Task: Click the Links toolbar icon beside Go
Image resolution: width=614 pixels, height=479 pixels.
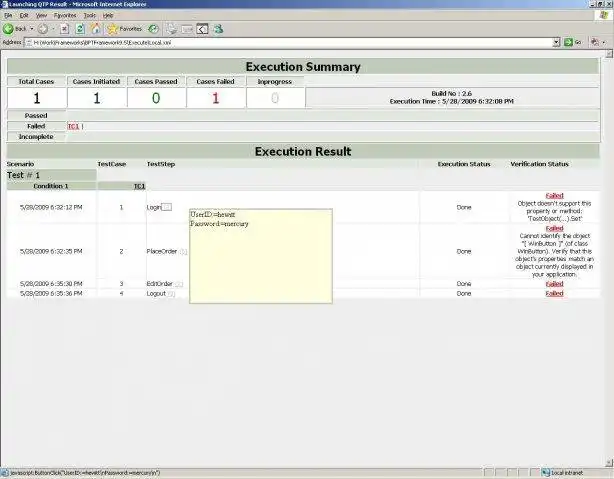Action: [x=595, y=42]
